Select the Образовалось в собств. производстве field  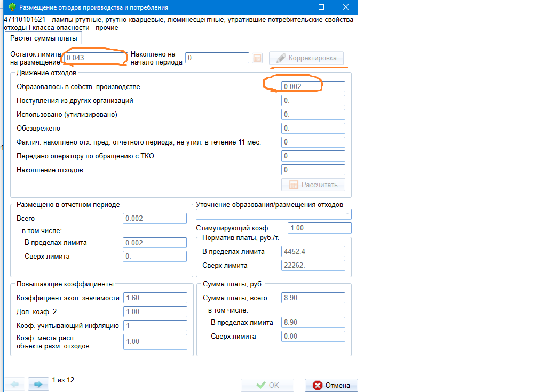click(x=313, y=86)
